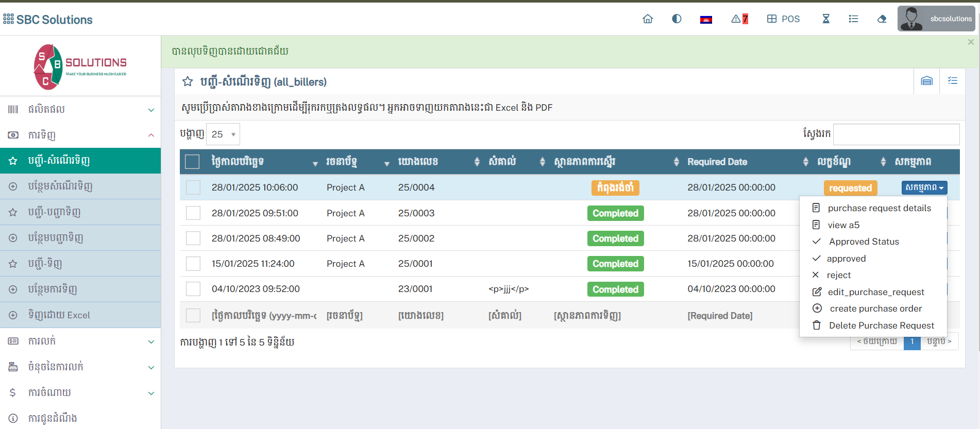980x429 pixels.
Task: Click the Cambodian flag language icon
Action: pos(706,20)
